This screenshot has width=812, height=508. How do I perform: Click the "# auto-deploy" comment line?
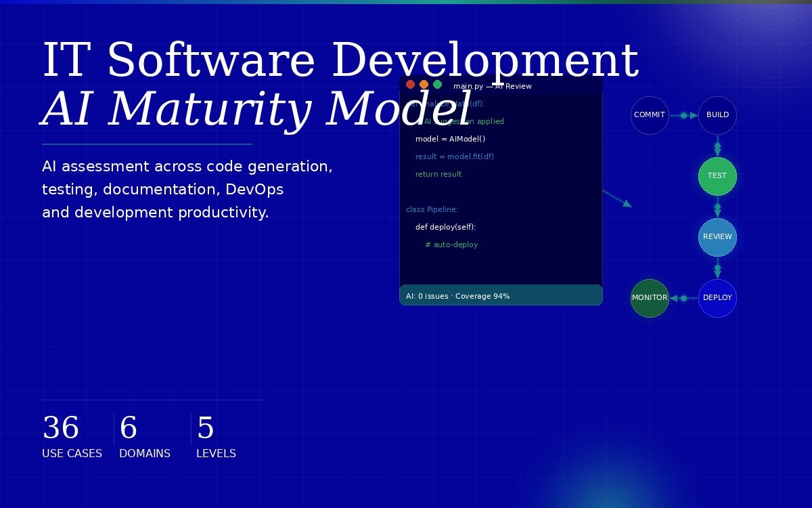tap(451, 245)
